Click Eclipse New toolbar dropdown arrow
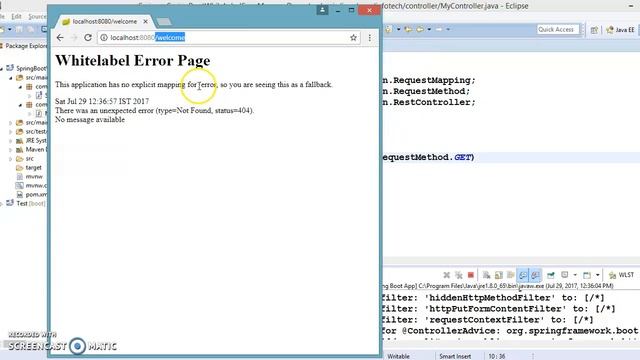Viewport: 640px width, 360px height. point(9,29)
